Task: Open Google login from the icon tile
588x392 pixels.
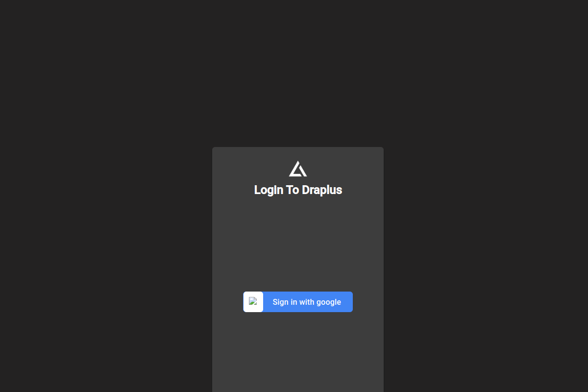Action: coord(253,302)
